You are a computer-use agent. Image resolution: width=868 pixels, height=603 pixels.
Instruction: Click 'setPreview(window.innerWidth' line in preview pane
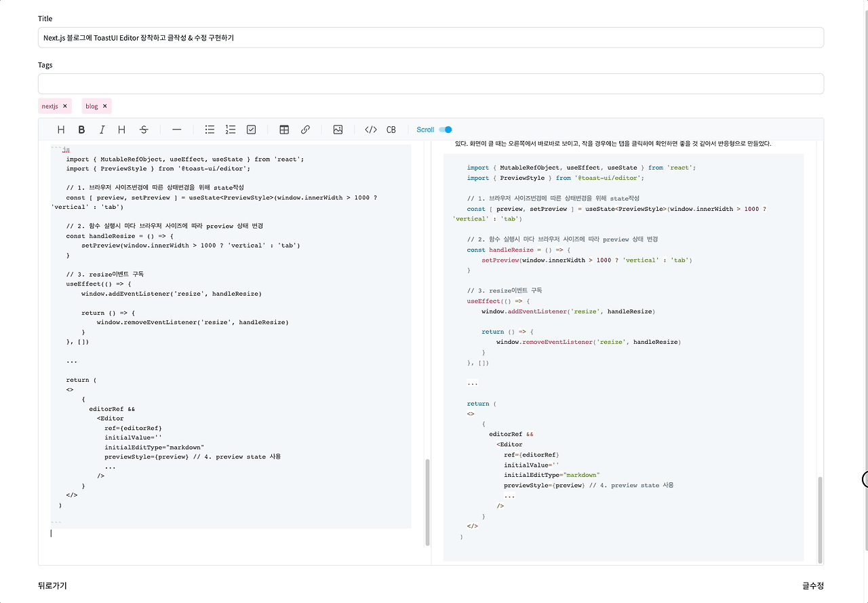587,260
